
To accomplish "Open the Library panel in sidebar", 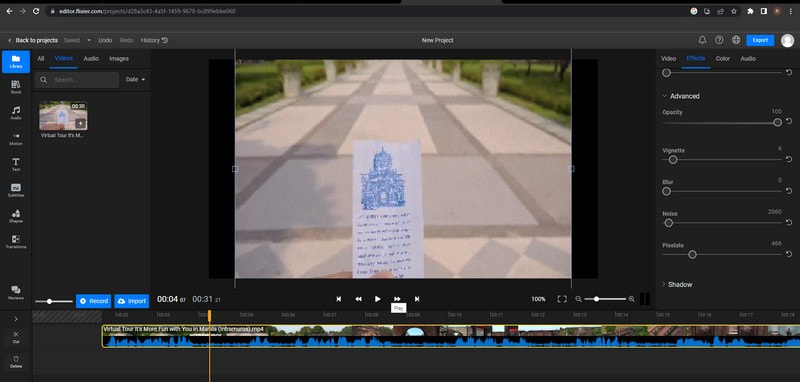I will 16,62.
